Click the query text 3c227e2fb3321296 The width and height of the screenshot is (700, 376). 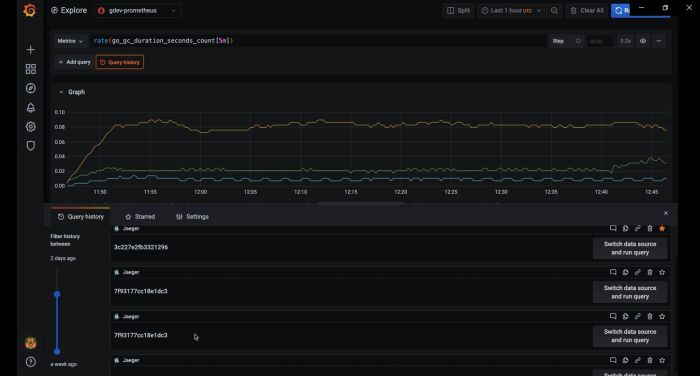[141, 247]
